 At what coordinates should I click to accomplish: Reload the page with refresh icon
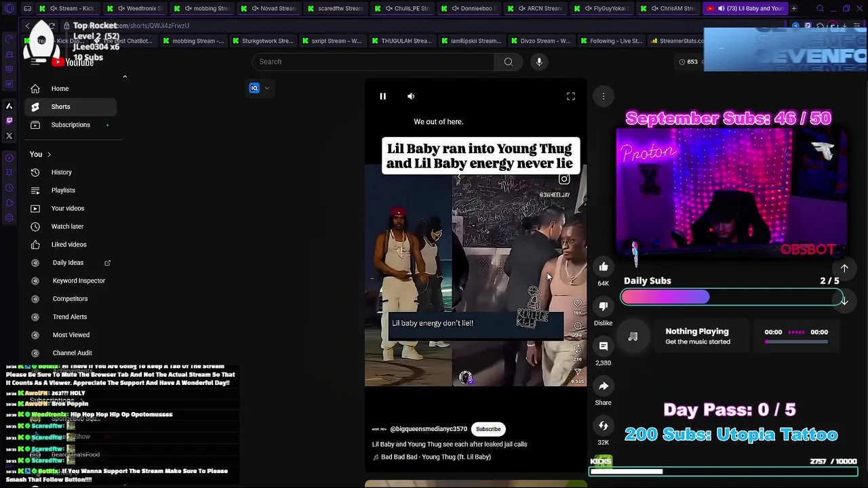tap(52, 26)
